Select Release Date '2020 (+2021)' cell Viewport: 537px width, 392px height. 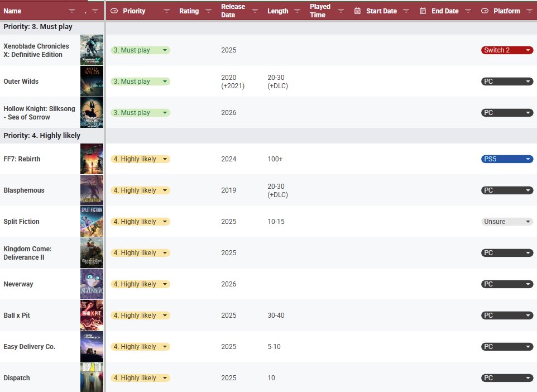point(241,81)
